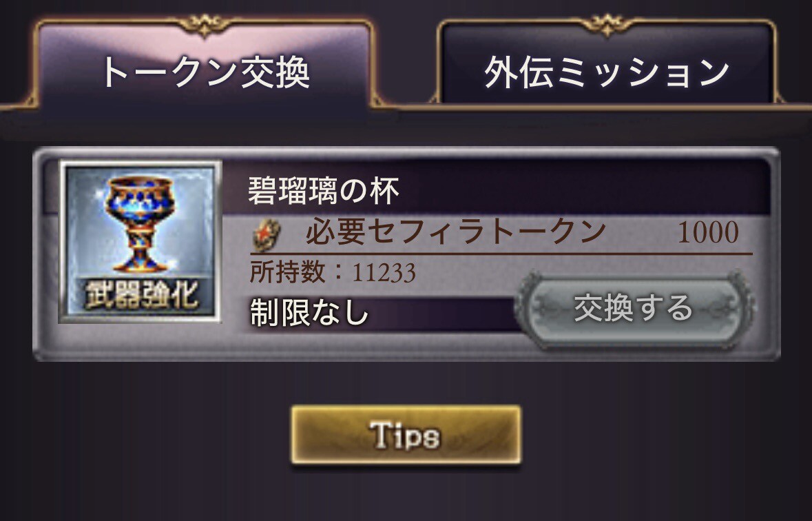
Task: Click the 武器強化 badge on the thumbnail
Action: (140, 295)
